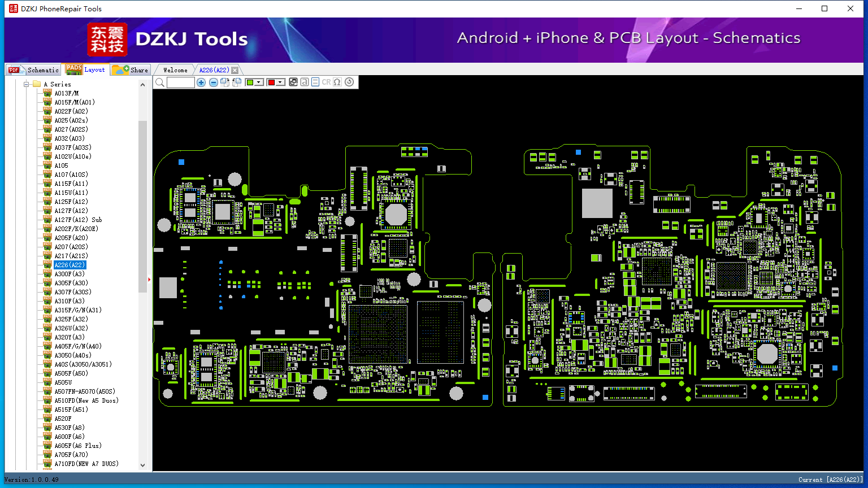
Task: Switch to the Welcome document tab
Action: tap(175, 70)
